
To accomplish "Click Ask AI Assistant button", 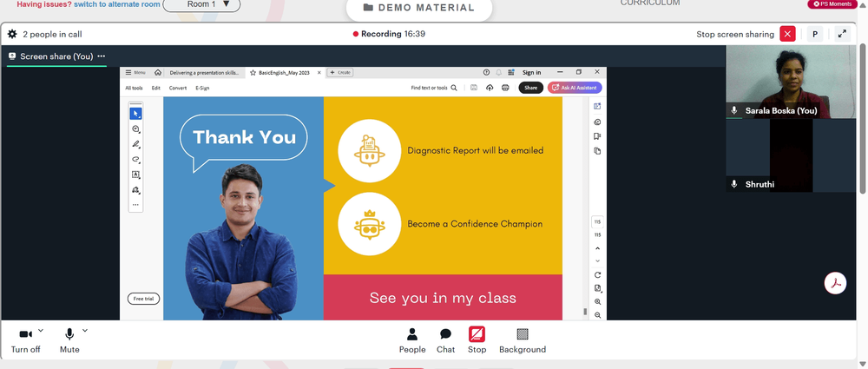I will tap(575, 88).
